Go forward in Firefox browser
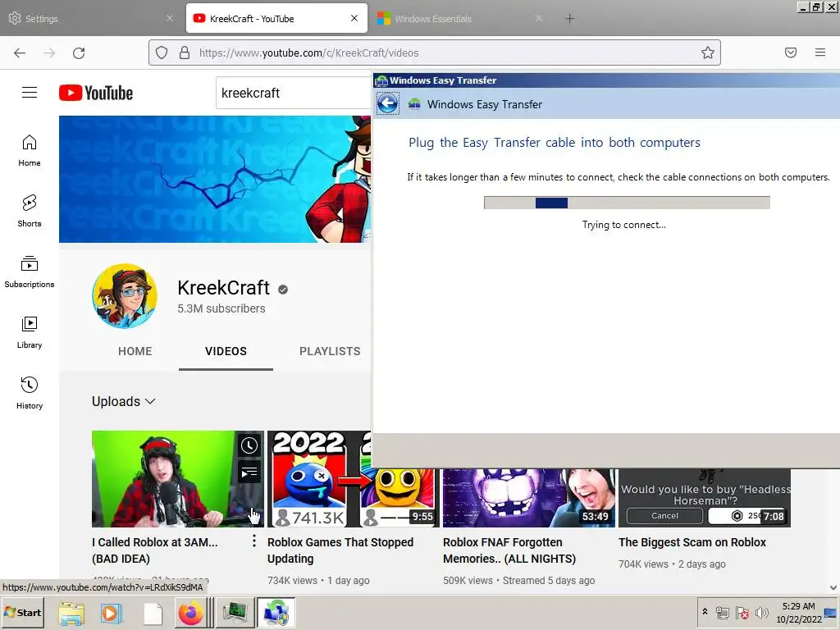The width and height of the screenshot is (840, 630). (x=49, y=52)
